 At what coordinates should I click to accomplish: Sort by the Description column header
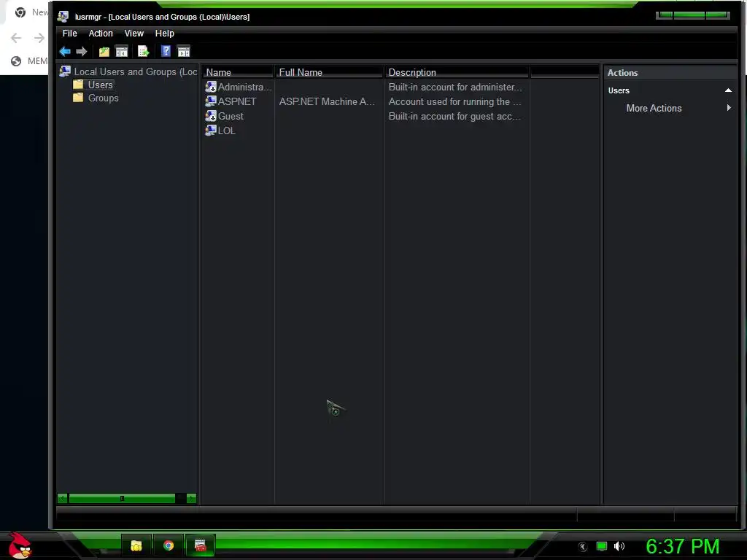[x=457, y=72]
